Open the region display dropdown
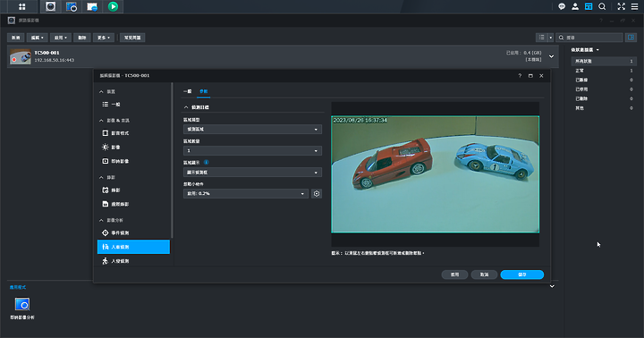Viewport: 644px width, 338px height. pyautogui.click(x=252, y=172)
